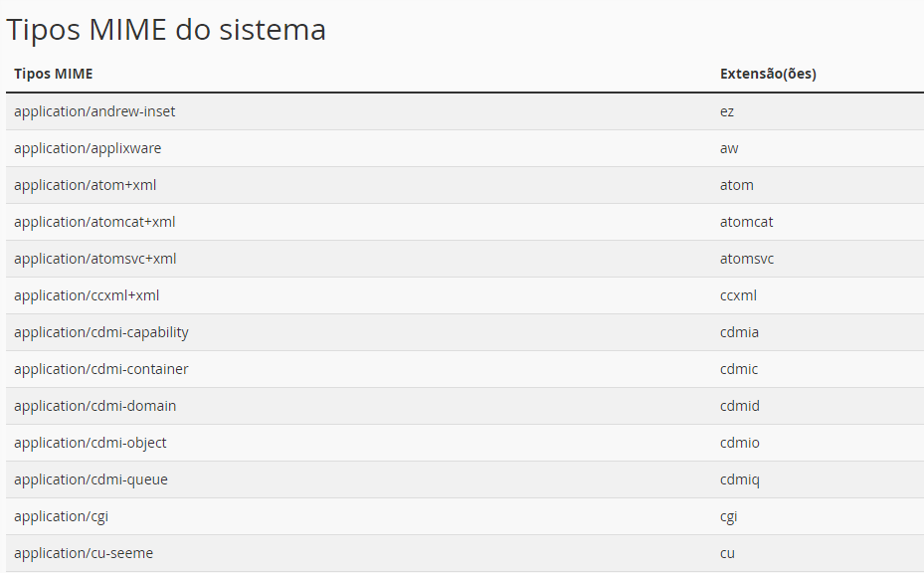
Task: Select the application/cdmi-object row
Action: pyautogui.click(x=464, y=443)
